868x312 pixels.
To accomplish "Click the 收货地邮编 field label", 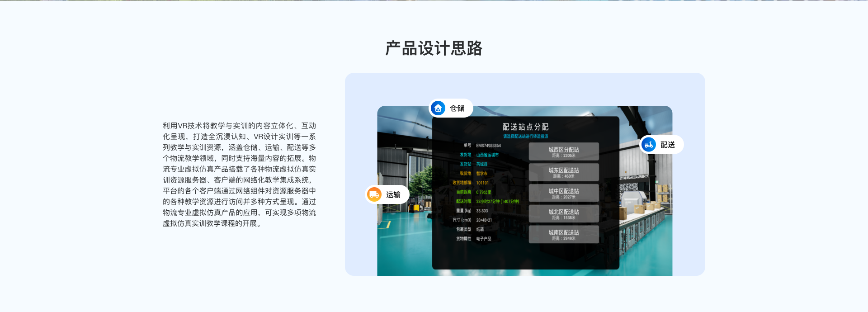I will point(462,183).
